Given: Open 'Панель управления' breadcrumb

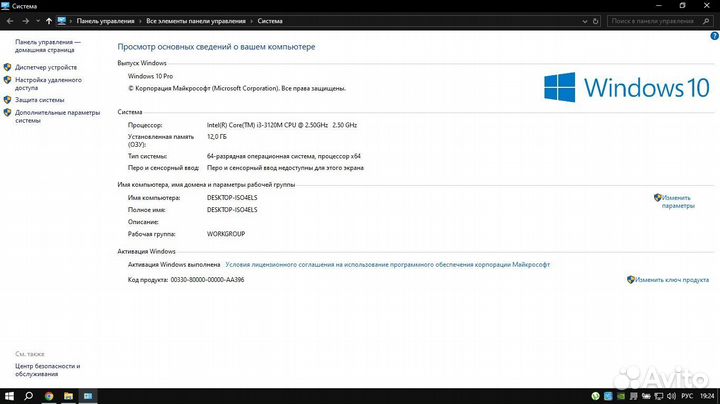Looking at the screenshot, I should pyautogui.click(x=106, y=21).
